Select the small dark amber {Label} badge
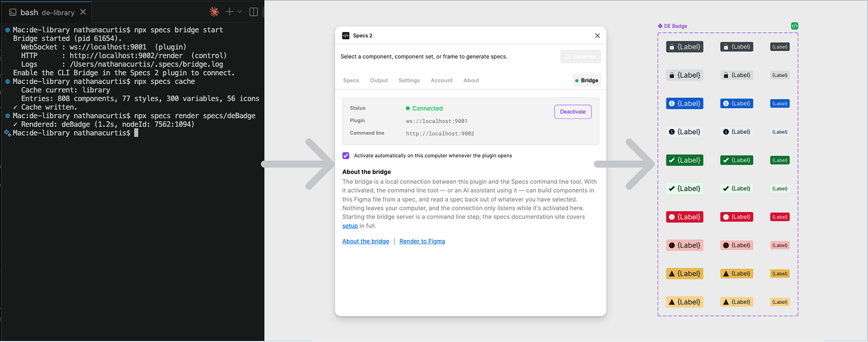This screenshot has width=868, height=342. pyautogui.click(x=780, y=273)
